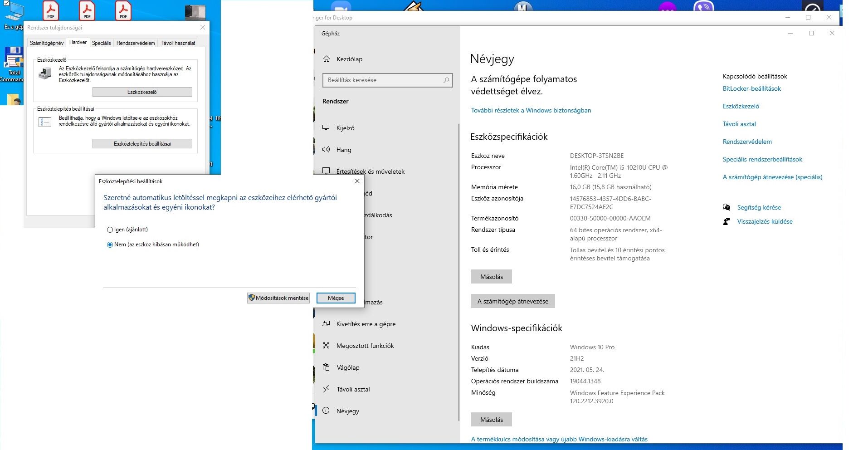
Task: Select the DESKTOP-3TSN2BE device name text
Action: (x=596, y=156)
